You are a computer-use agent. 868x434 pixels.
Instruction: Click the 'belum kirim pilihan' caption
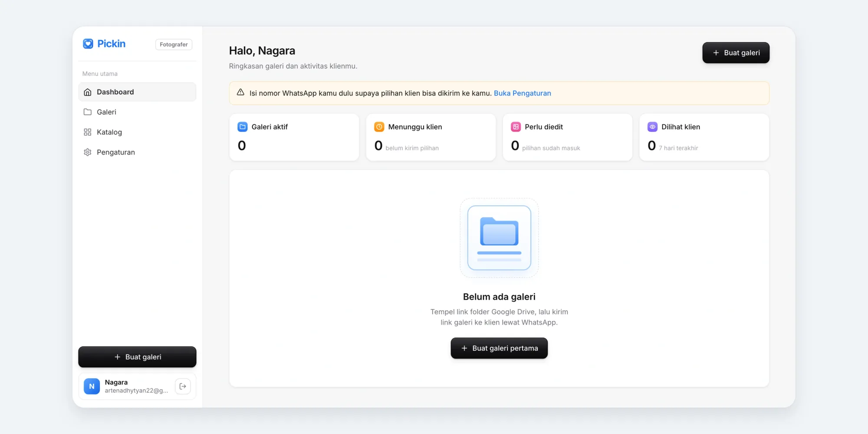[x=412, y=148]
